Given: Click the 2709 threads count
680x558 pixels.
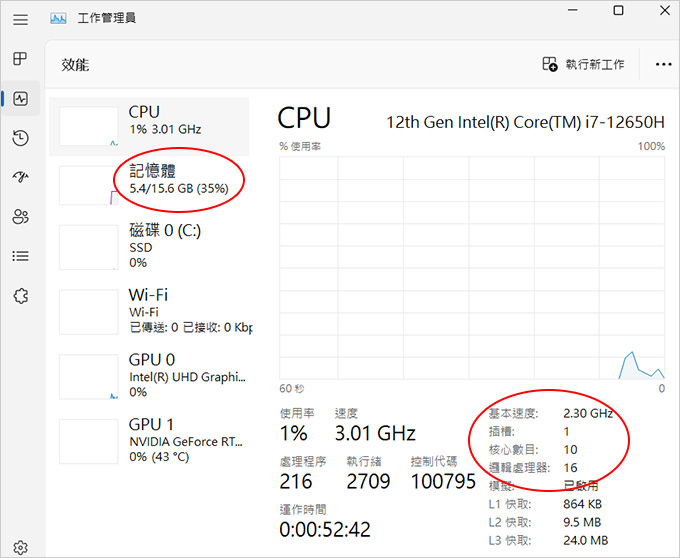Looking at the screenshot, I should (x=368, y=481).
